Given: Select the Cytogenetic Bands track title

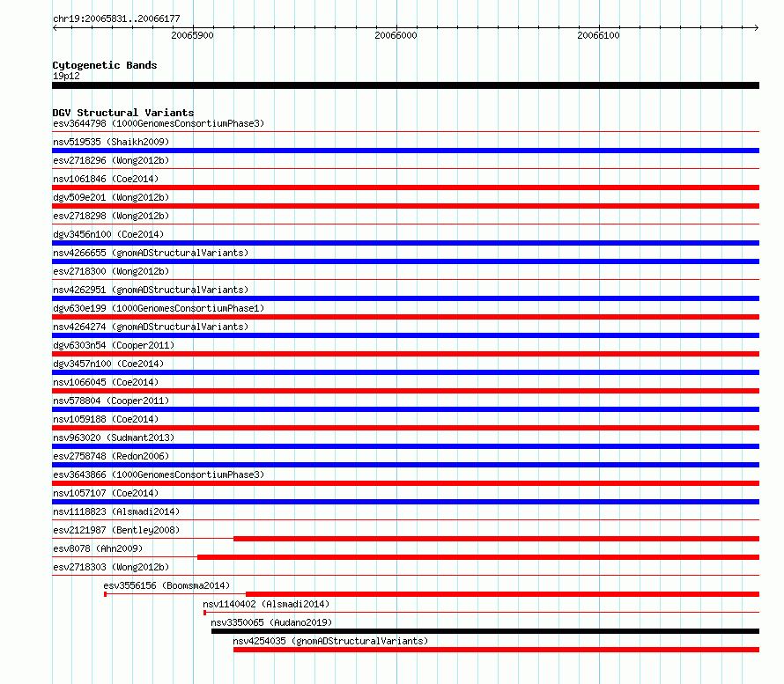Looking at the screenshot, I should 105,65.
